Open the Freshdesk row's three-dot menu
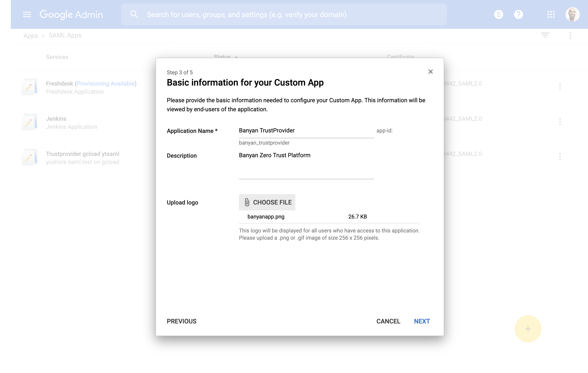This screenshot has height=373, width=588. [560, 86]
